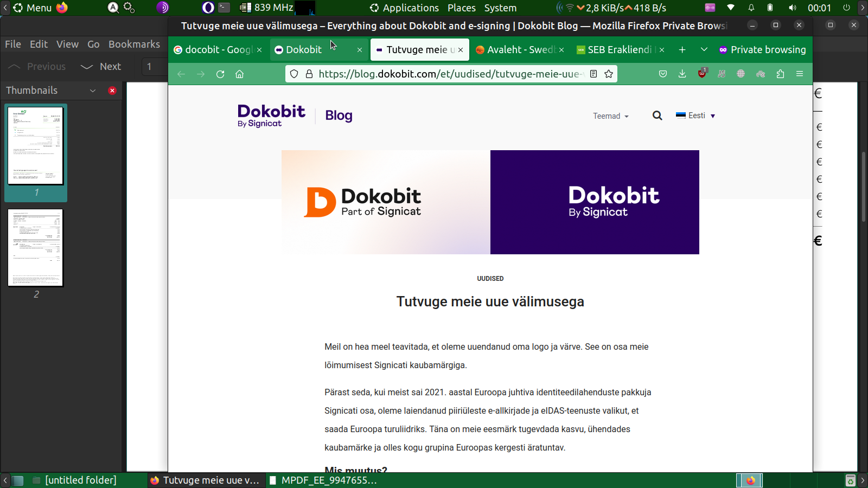
Task: Open the JS script-blocker extension icon
Action: click(722, 74)
